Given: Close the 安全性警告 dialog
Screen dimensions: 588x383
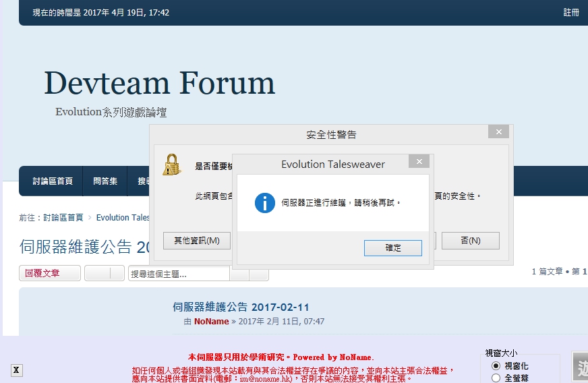Looking at the screenshot, I should click(498, 131).
